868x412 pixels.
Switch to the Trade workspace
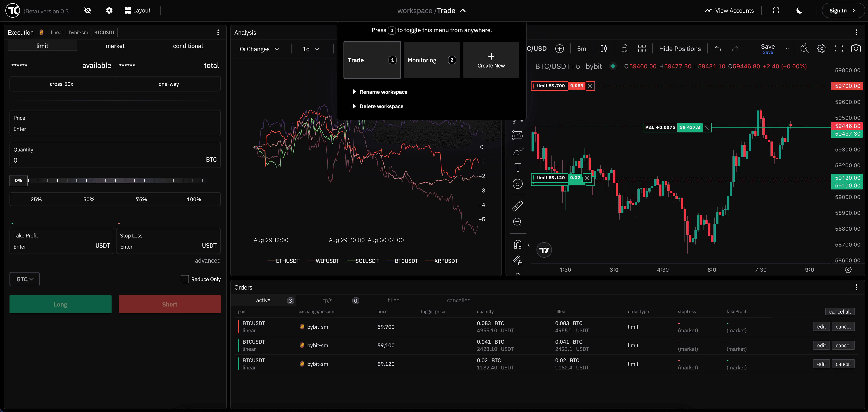click(372, 60)
